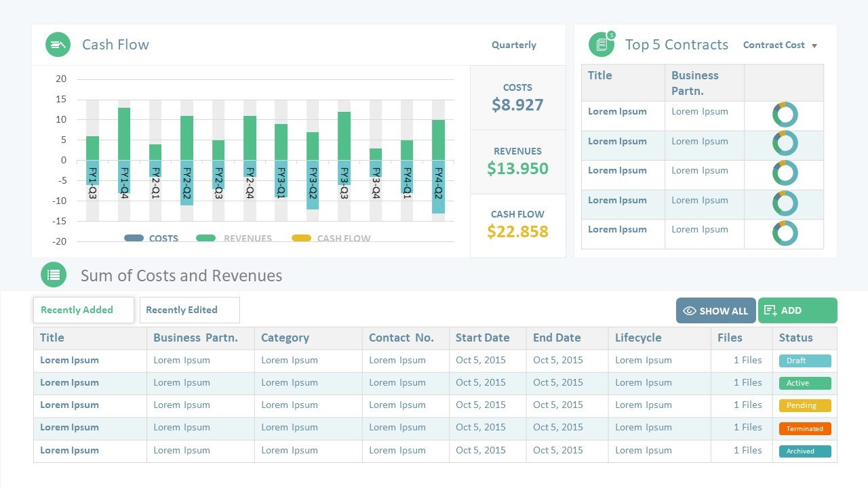The image size is (868, 488).
Task: Click the add-list icon in Add button
Action: coord(770,310)
